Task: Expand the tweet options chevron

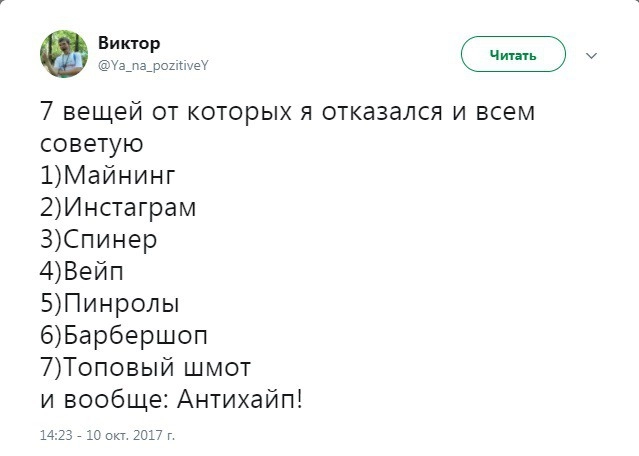Action: click(591, 55)
